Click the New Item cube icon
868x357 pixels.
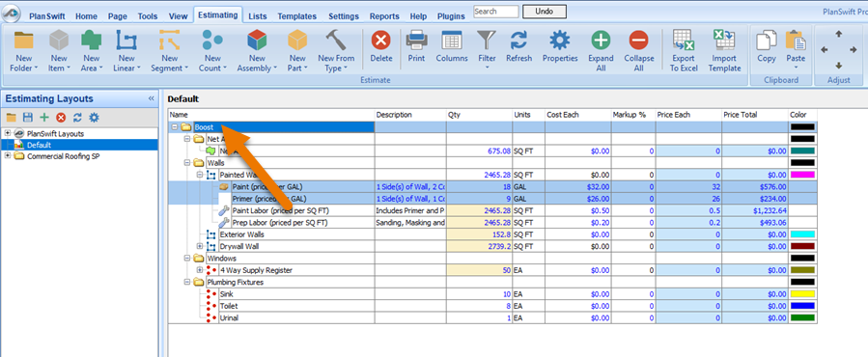pyautogui.click(x=59, y=41)
